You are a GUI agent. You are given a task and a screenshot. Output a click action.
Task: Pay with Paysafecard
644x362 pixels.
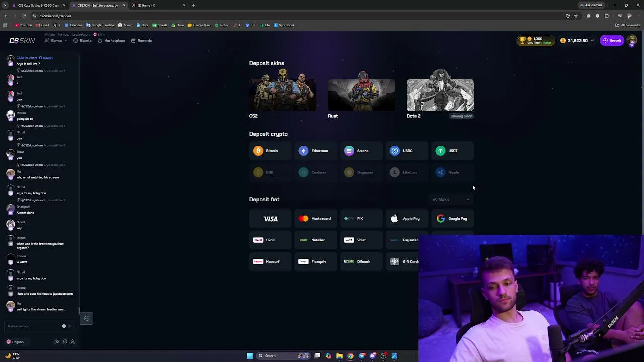[x=402, y=240]
